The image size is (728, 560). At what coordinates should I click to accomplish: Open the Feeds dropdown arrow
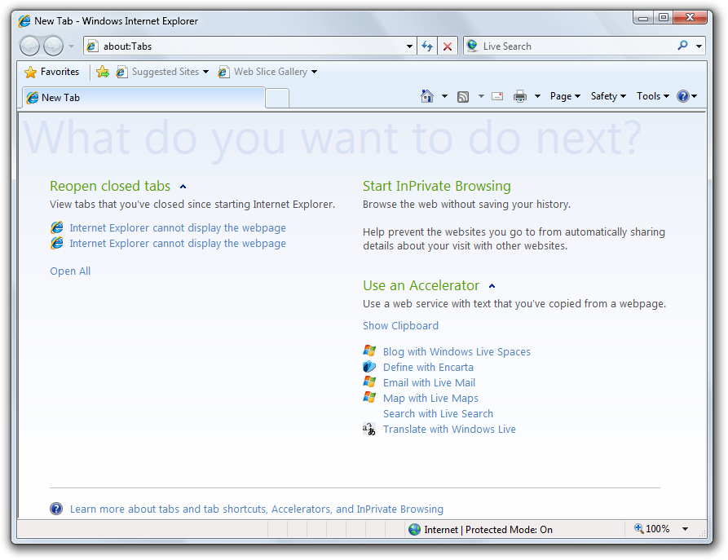point(481,96)
